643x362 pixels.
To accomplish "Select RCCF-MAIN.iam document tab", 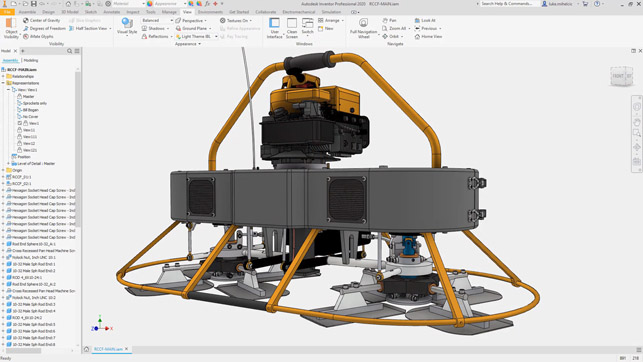I will click(x=108, y=349).
